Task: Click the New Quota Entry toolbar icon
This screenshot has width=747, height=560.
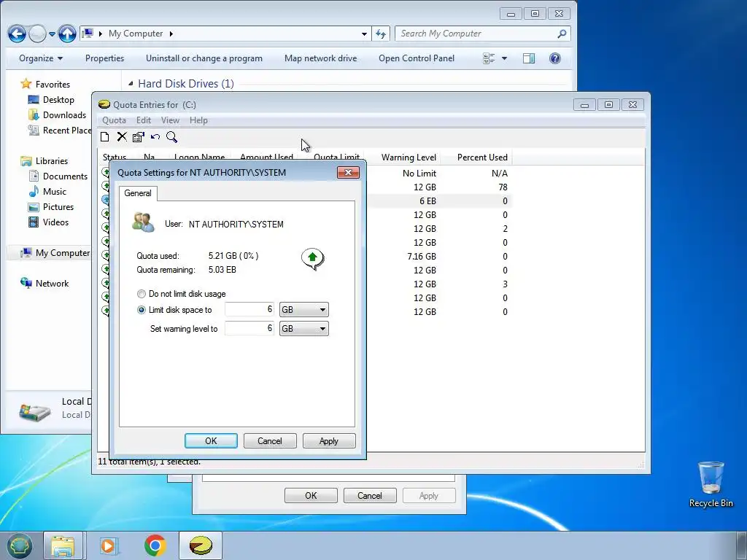Action: tap(105, 137)
